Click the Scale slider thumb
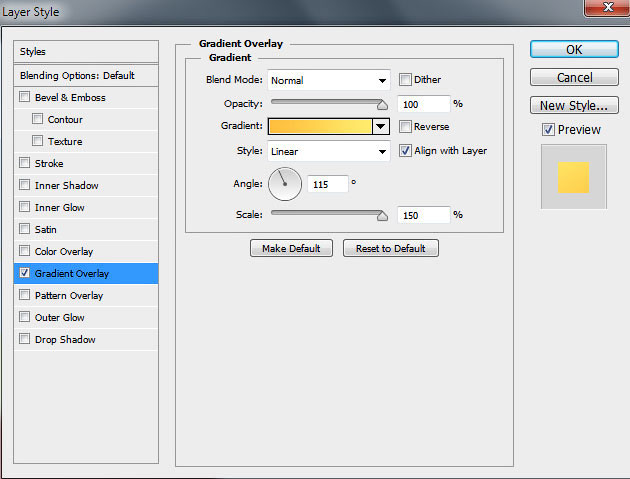Image resolution: width=630 pixels, height=479 pixels. click(x=382, y=216)
